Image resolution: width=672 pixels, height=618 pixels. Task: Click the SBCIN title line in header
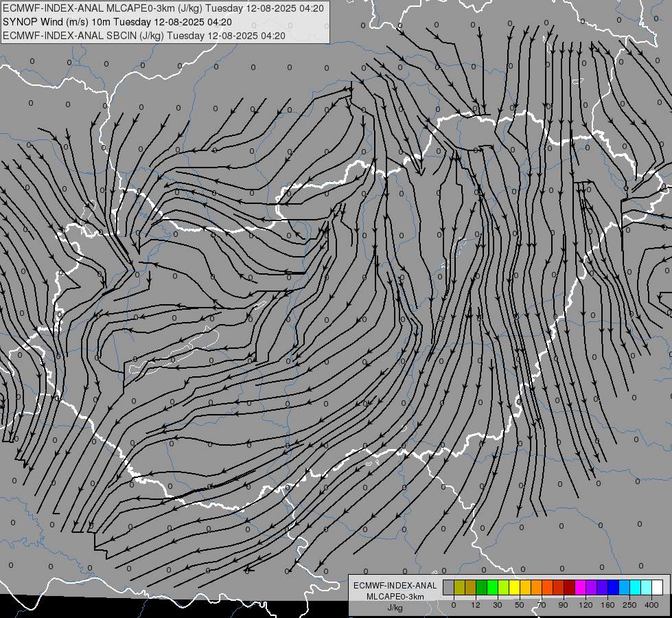[144, 36]
